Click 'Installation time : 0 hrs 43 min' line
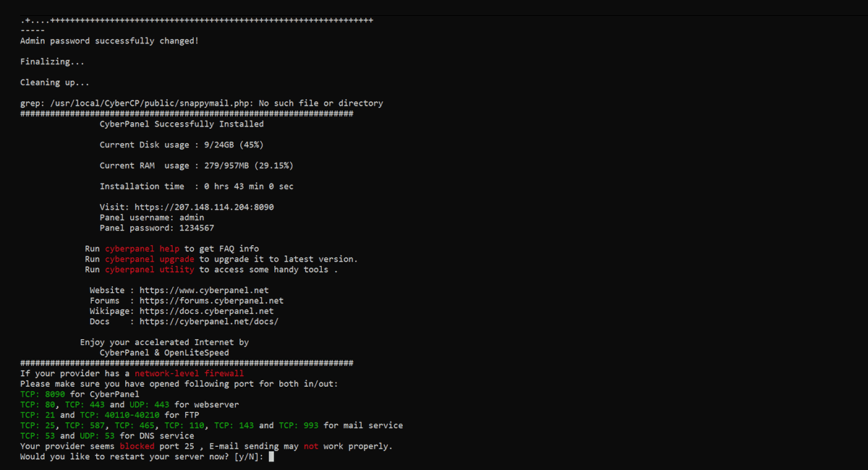 [x=197, y=187]
